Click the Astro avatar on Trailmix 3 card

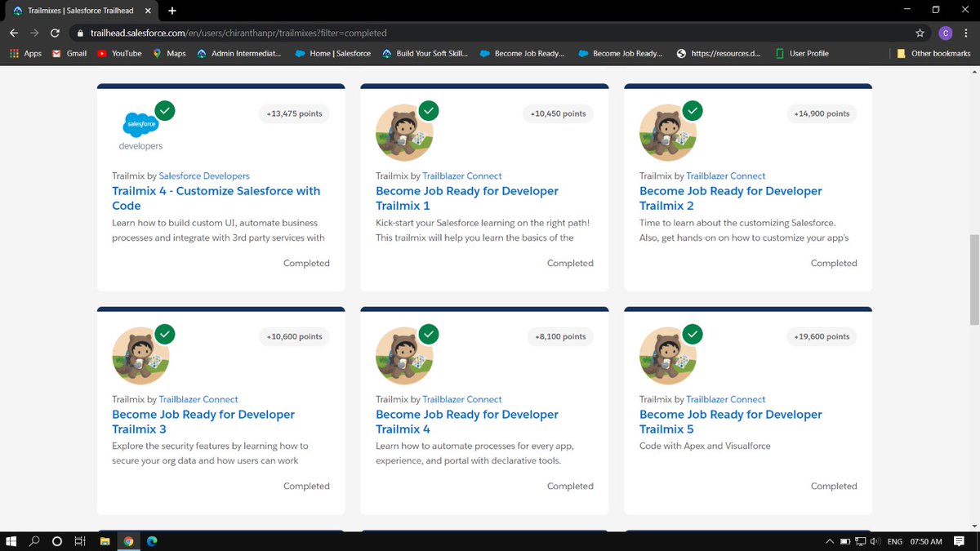140,355
